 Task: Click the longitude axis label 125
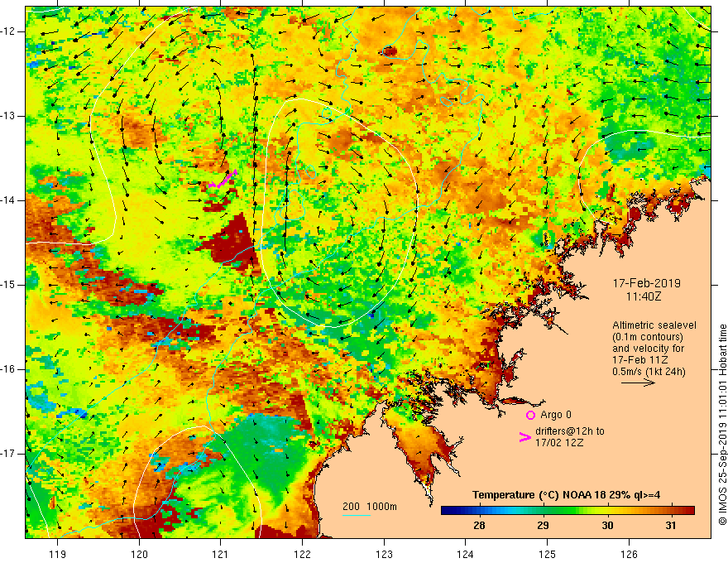pyautogui.click(x=548, y=555)
